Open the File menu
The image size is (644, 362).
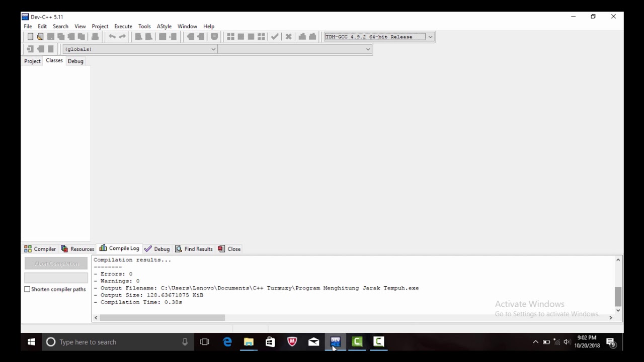point(28,26)
